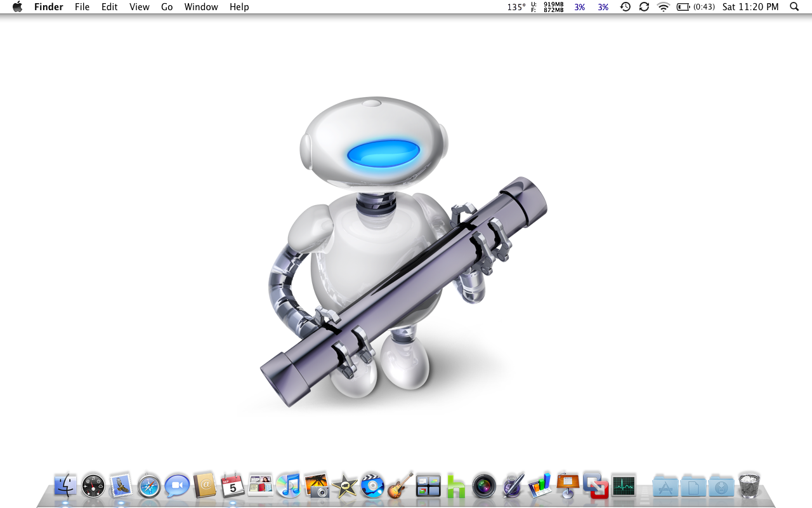Open the View menu
Image resolution: width=812 pixels, height=508 pixels.
point(140,7)
